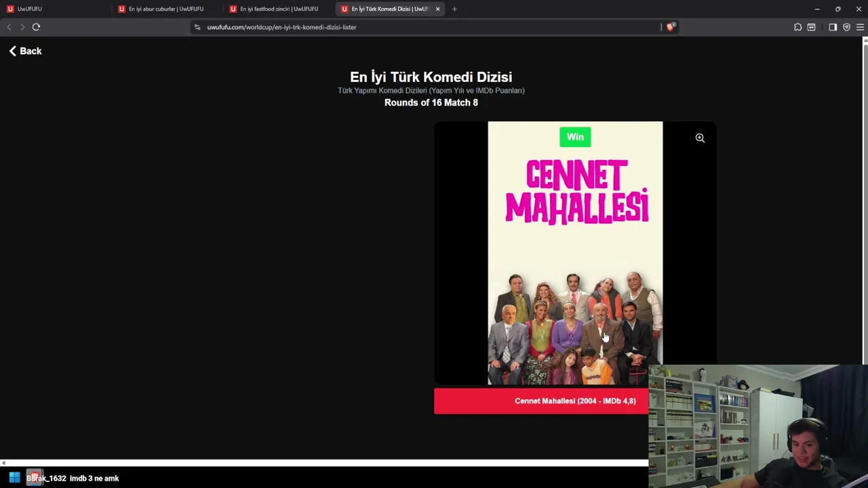Click the red taskbar app icon

click(x=35, y=478)
